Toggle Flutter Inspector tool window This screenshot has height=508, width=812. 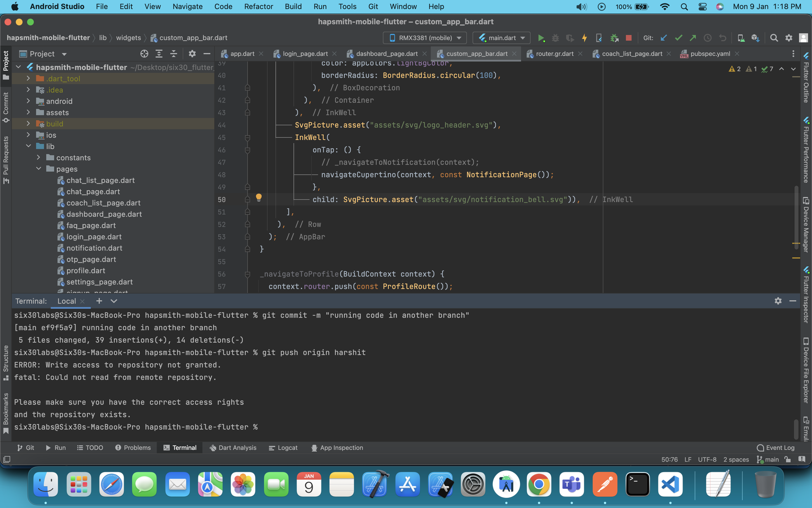click(x=806, y=295)
